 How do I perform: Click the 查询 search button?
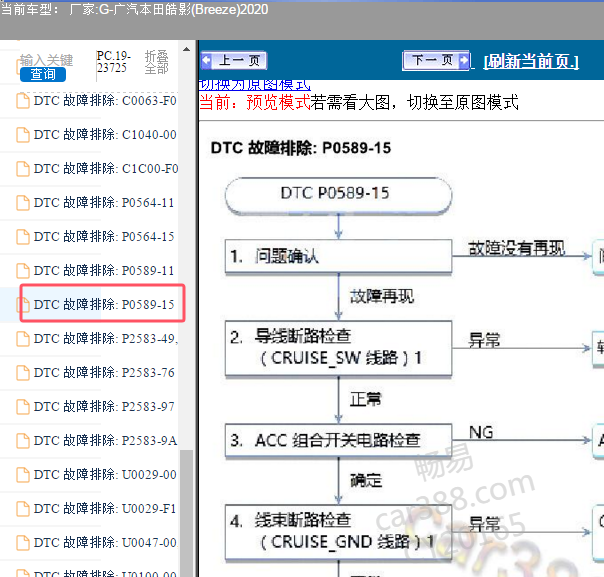43,74
